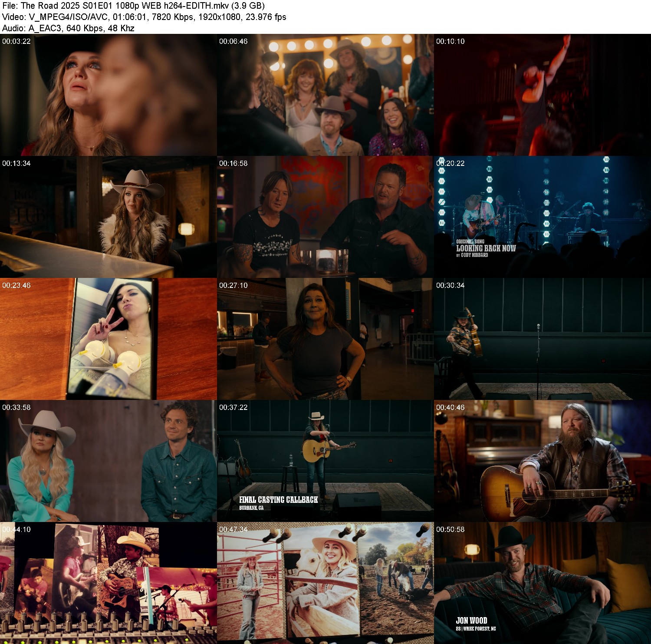Click the thumbnail at 00:10:10
The width and height of the screenshot is (651, 644).
click(x=542, y=95)
